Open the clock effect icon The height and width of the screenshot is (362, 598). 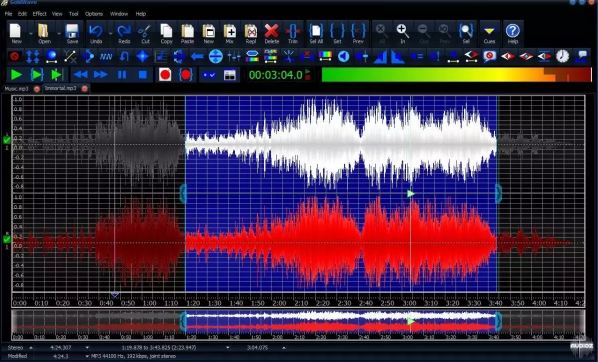(x=562, y=56)
